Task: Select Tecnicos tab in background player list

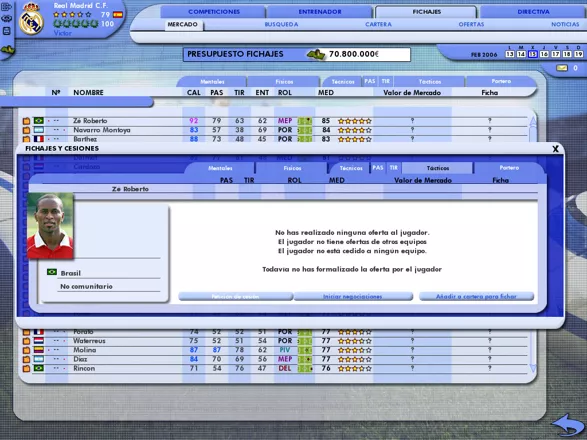Action: point(343,82)
